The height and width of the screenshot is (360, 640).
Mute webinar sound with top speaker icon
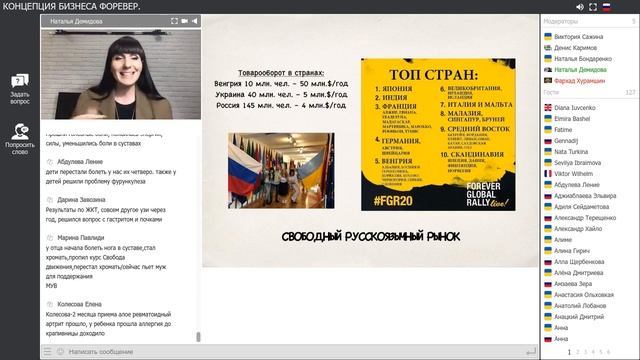coord(580,7)
